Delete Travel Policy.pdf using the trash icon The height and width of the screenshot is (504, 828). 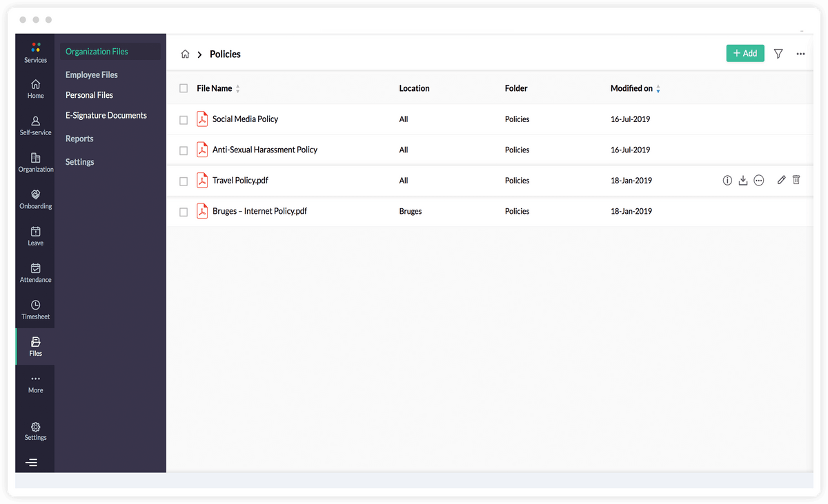[x=796, y=180]
